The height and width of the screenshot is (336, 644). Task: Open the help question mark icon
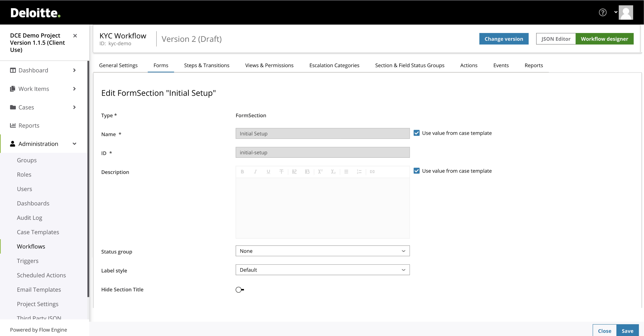pyautogui.click(x=602, y=12)
